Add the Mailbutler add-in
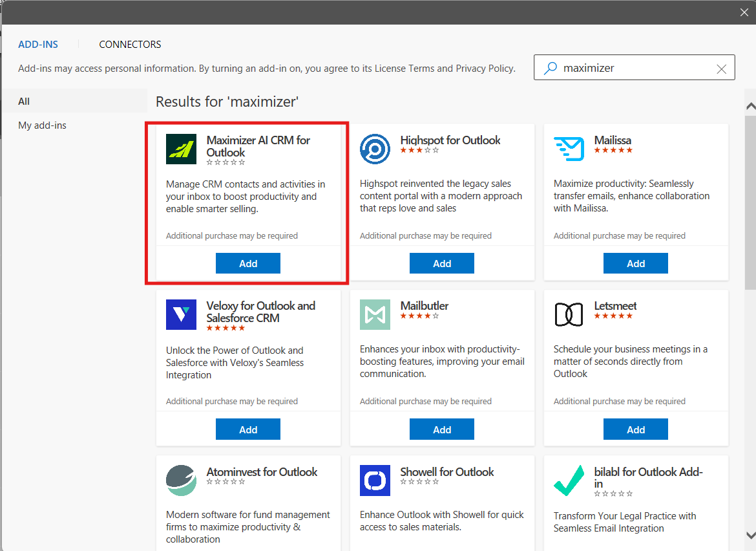The height and width of the screenshot is (551, 756). click(x=441, y=429)
